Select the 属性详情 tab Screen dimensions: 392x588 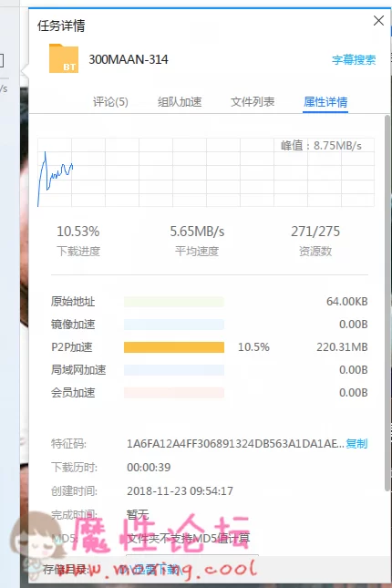(325, 101)
